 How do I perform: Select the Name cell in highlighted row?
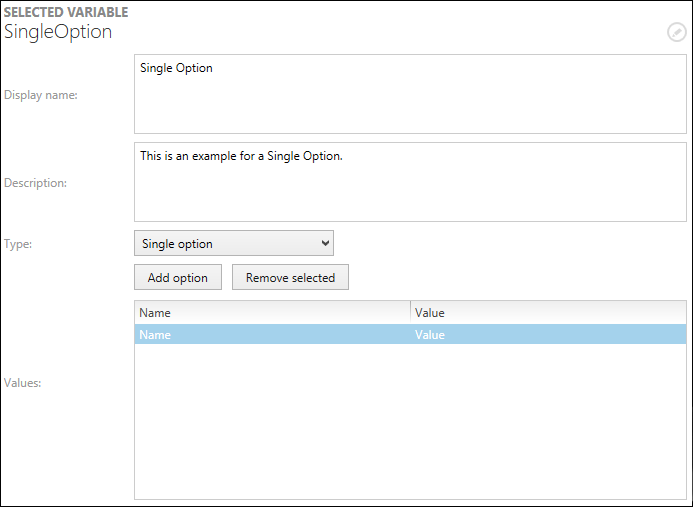click(x=272, y=335)
